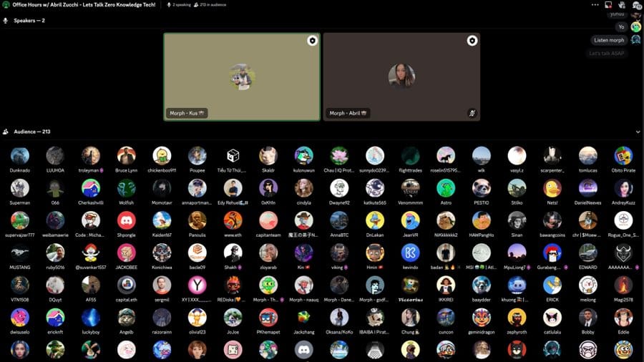Click the muted microphone icon on Abril's tile
The width and height of the screenshot is (644, 362).
pos(472,113)
